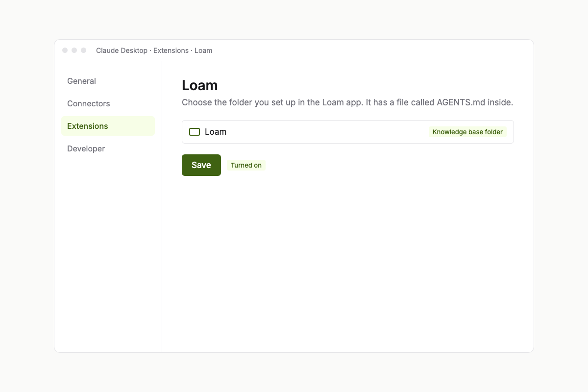Click the folder icon beside Loam
This screenshot has width=588, height=392.
click(195, 132)
